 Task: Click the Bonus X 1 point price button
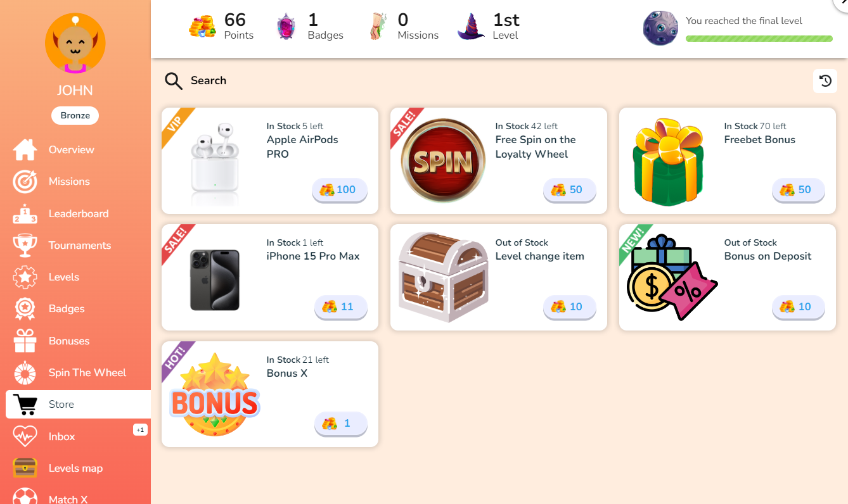341,424
